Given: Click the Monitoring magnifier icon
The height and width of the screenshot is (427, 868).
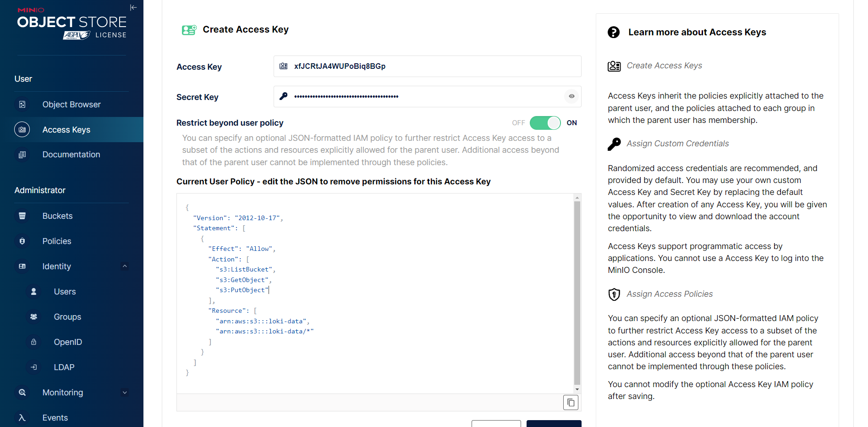Looking at the screenshot, I should [x=22, y=393].
